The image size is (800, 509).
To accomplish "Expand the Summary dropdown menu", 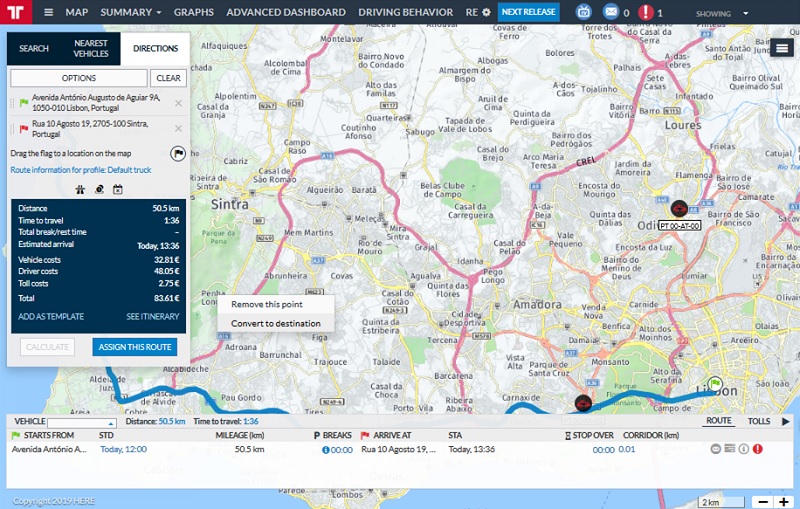I will pos(132,13).
